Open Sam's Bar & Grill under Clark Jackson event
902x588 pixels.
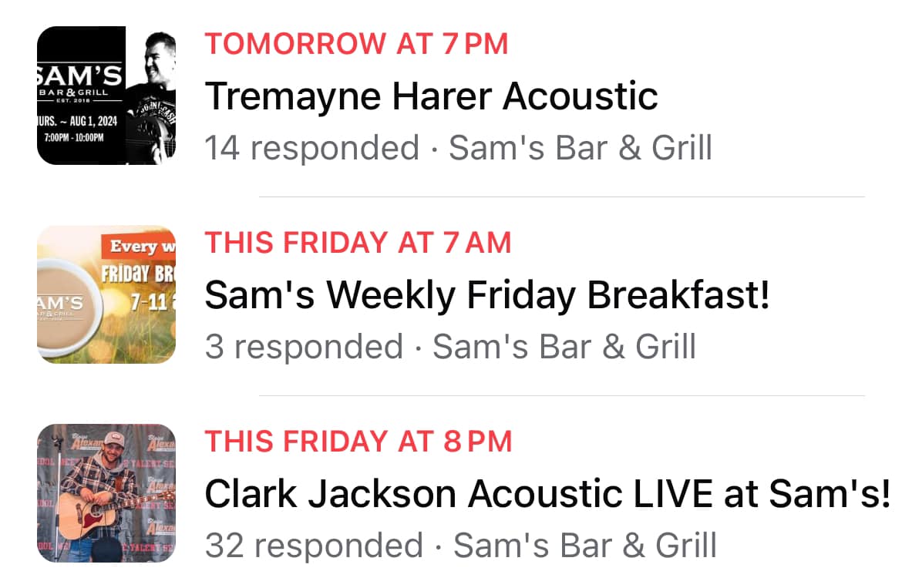[x=585, y=546]
